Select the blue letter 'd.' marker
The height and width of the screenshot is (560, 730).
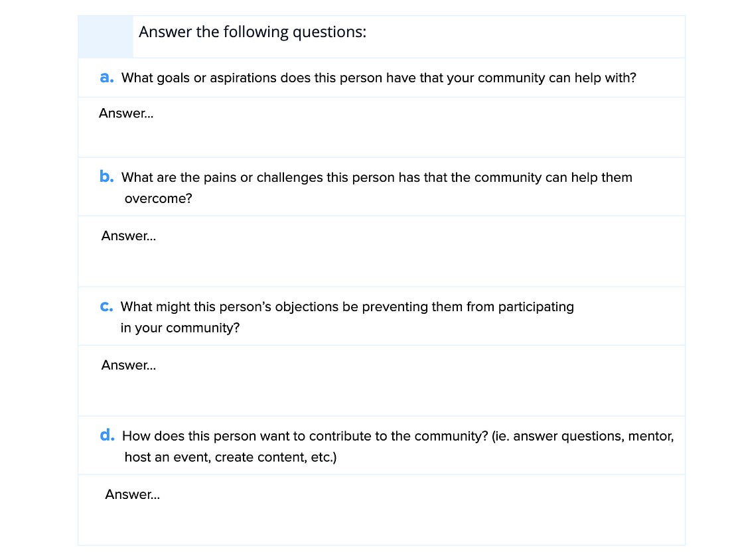point(107,435)
